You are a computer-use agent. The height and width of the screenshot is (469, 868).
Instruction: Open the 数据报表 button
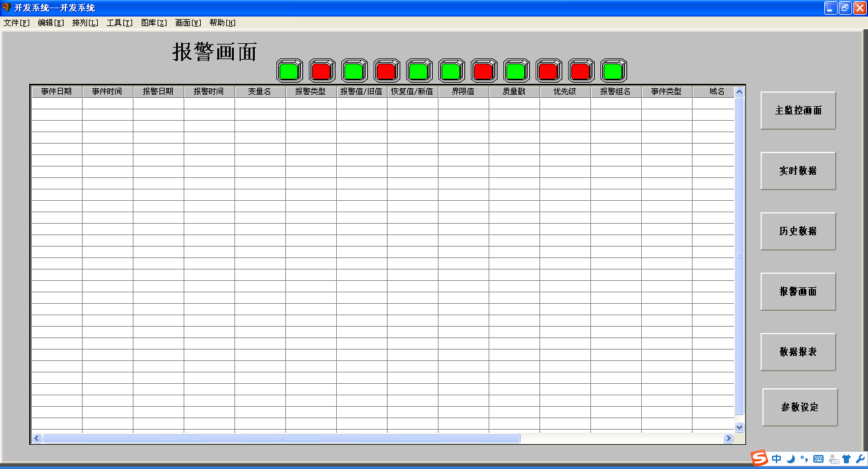pyautogui.click(x=798, y=352)
